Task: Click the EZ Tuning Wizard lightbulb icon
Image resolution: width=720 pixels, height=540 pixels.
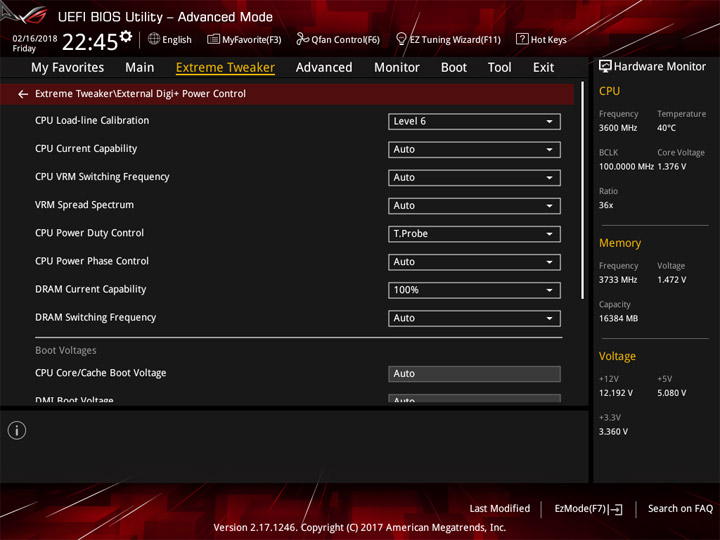Action: pyautogui.click(x=401, y=39)
